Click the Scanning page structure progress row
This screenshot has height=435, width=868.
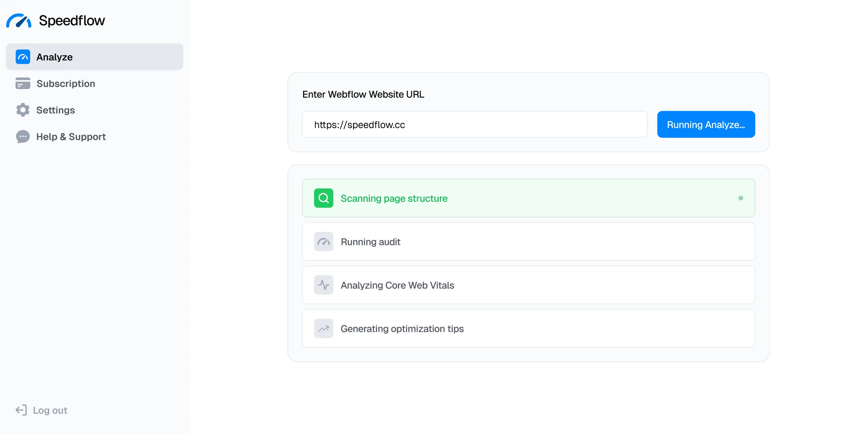(x=528, y=198)
